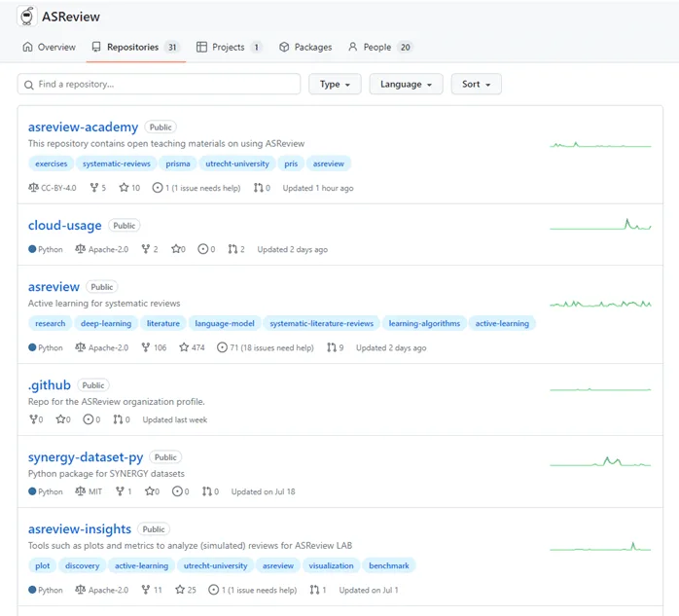Viewport: 679px width, 616px height.
Task: Click the star icon for asreview-academy
Action: [124, 188]
